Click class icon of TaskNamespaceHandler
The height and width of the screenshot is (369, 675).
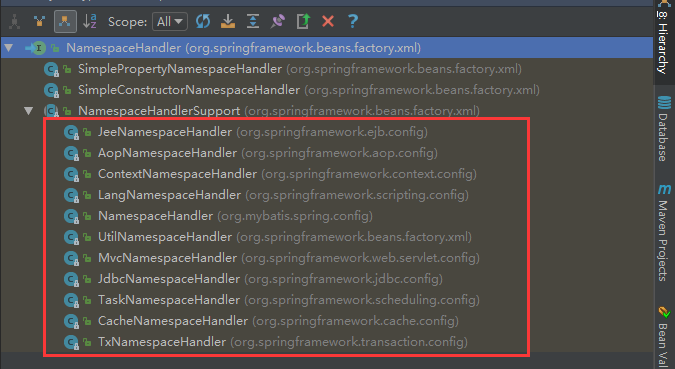(x=71, y=300)
